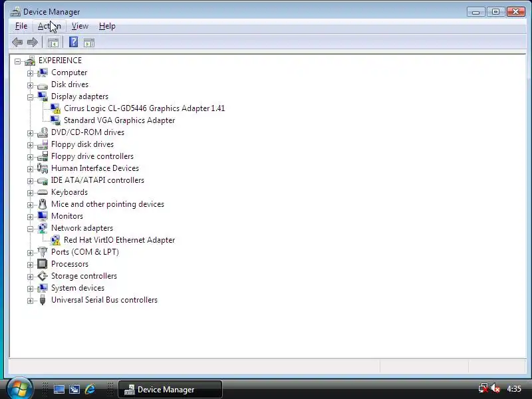The width and height of the screenshot is (532, 399).
Task: Click the Keyboards category icon
Action: point(43,192)
